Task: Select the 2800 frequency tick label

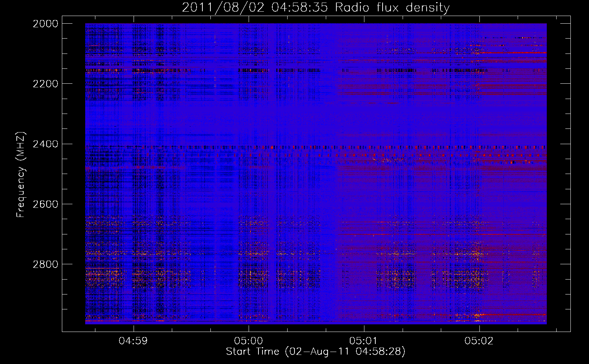Action: (x=46, y=264)
